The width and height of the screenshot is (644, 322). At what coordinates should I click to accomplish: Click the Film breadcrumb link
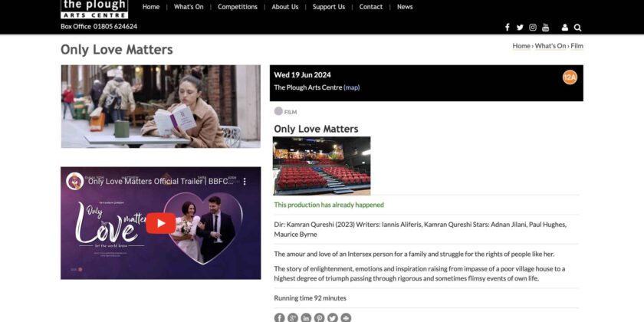pos(577,46)
